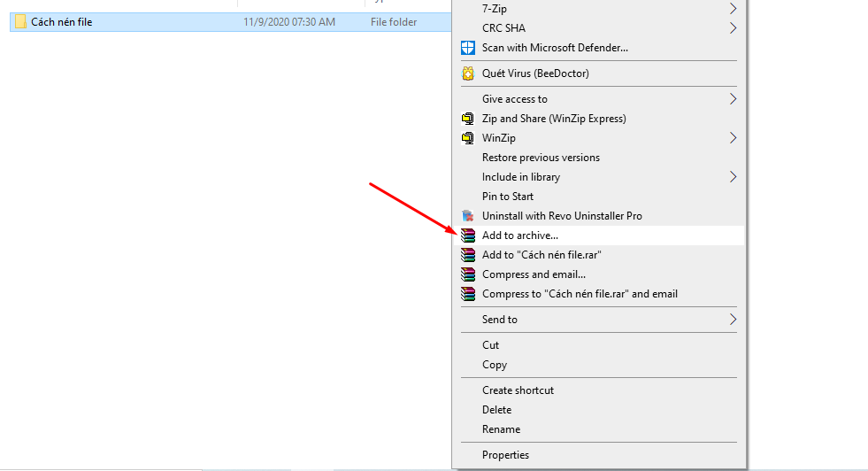Expand the Send to submenu arrow
The width and height of the screenshot is (868, 471).
coord(733,320)
